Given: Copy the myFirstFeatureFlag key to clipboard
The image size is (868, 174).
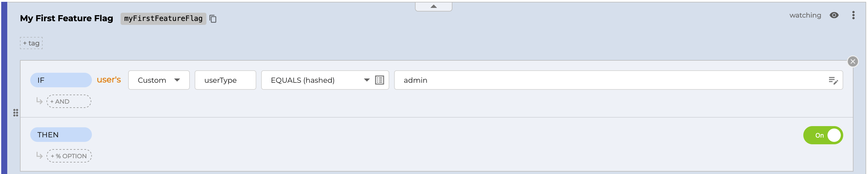Looking at the screenshot, I should point(213,18).
